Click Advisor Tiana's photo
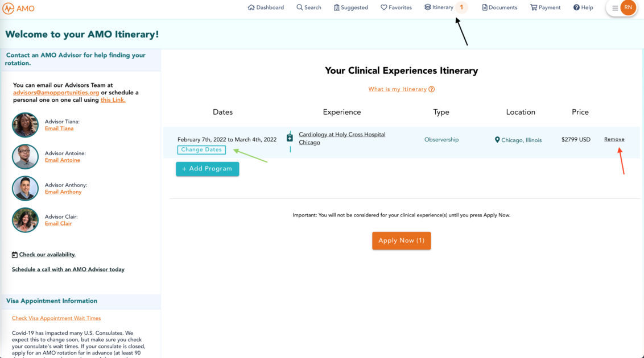 25,124
